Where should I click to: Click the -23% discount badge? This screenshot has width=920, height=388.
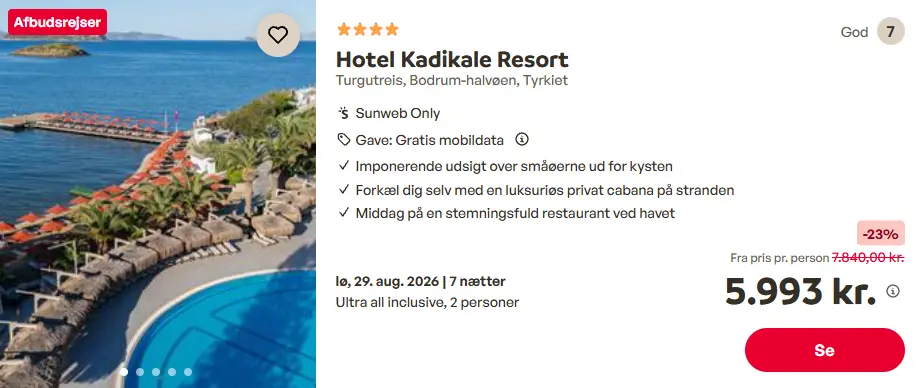tap(881, 234)
